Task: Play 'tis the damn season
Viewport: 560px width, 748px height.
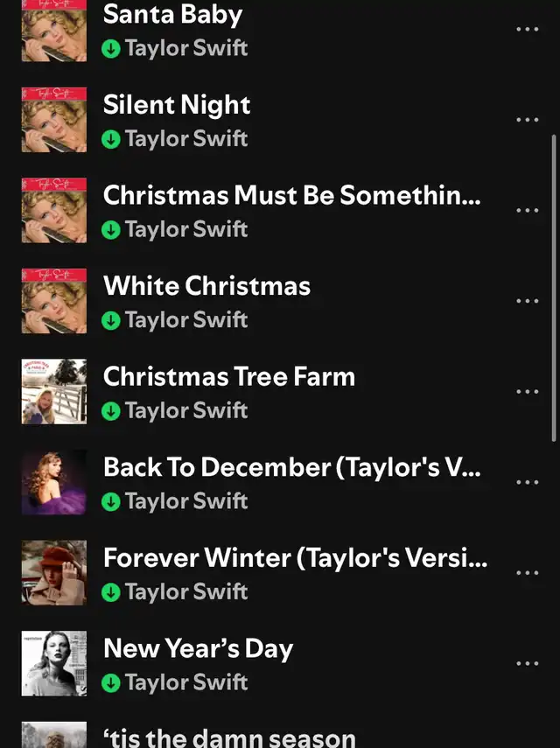Action: click(229, 738)
